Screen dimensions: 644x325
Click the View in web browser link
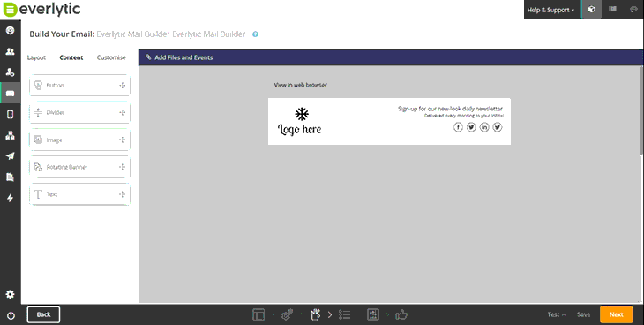pyautogui.click(x=301, y=85)
